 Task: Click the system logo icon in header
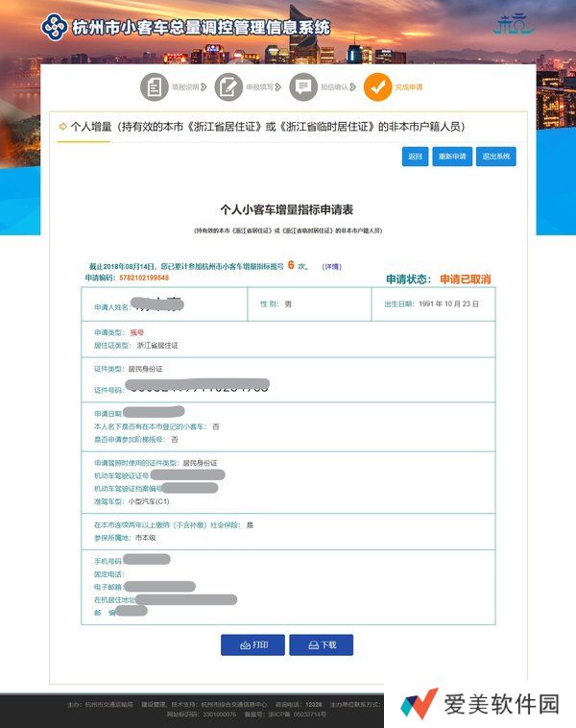(x=55, y=28)
